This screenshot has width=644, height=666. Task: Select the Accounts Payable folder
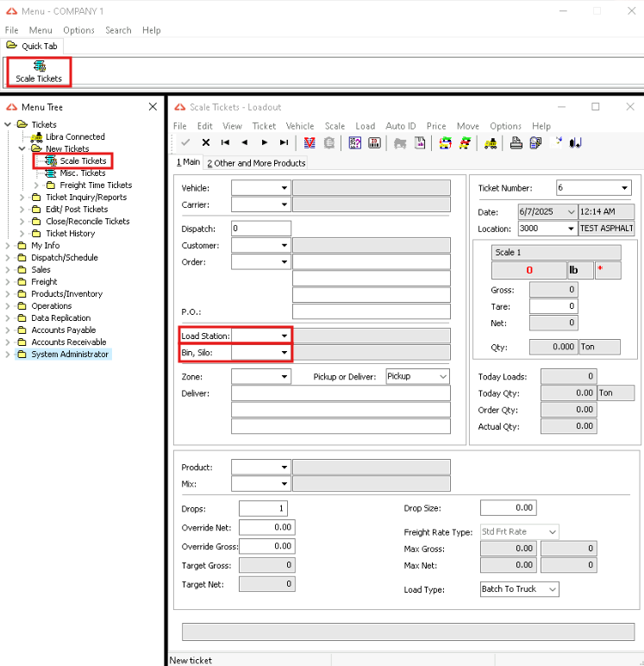coord(63,330)
